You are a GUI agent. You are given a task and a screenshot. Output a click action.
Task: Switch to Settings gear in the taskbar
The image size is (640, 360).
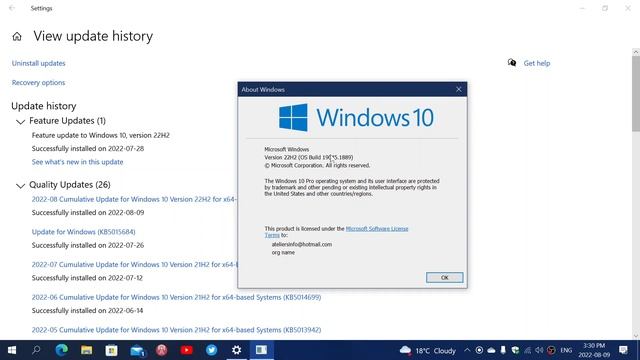pos(236,350)
